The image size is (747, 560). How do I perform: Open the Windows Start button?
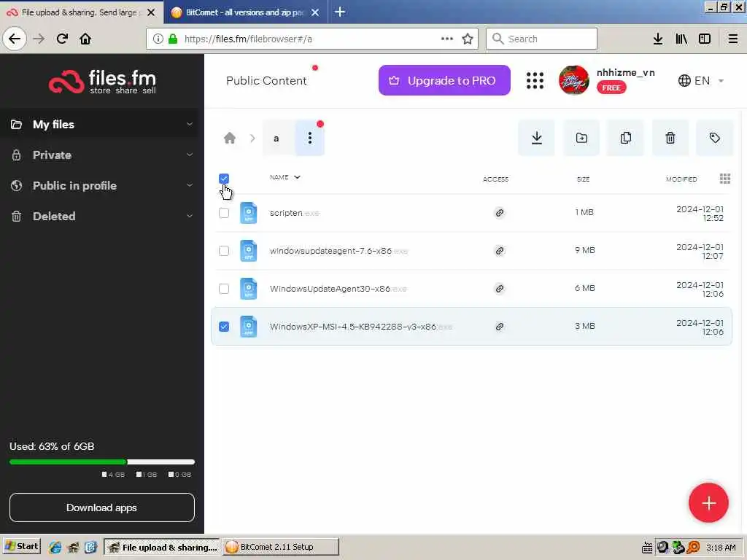(x=22, y=547)
